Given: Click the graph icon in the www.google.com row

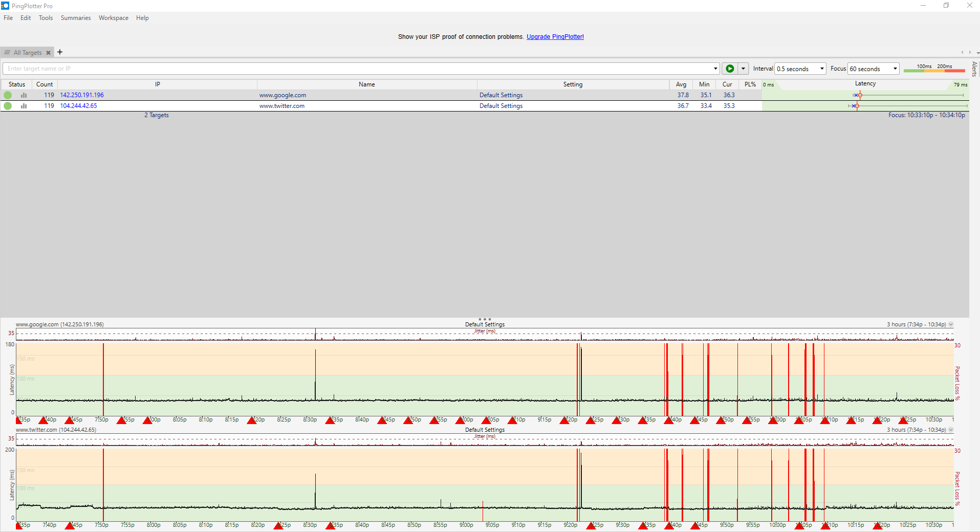Looking at the screenshot, I should tap(24, 95).
